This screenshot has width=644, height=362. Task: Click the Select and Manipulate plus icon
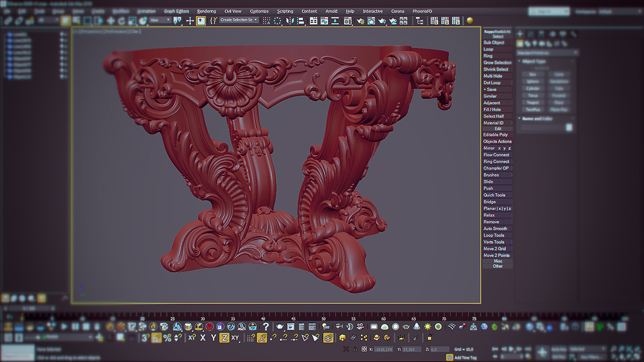[190, 21]
